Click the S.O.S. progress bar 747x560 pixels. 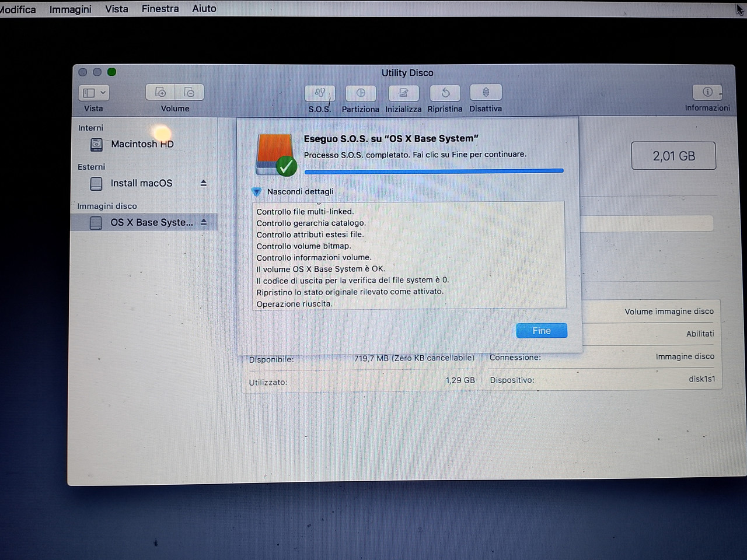click(434, 171)
